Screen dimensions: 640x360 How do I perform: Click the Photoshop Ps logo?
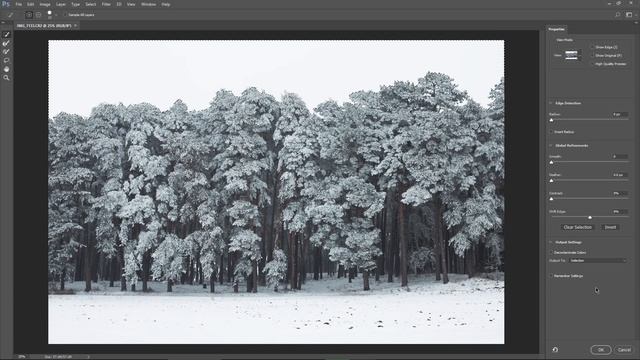pyautogui.click(x=6, y=4)
